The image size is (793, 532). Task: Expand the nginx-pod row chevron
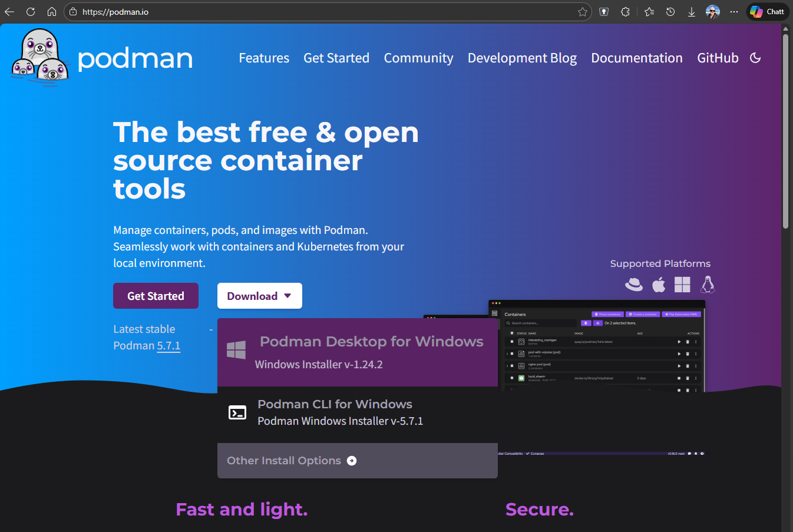(507, 366)
